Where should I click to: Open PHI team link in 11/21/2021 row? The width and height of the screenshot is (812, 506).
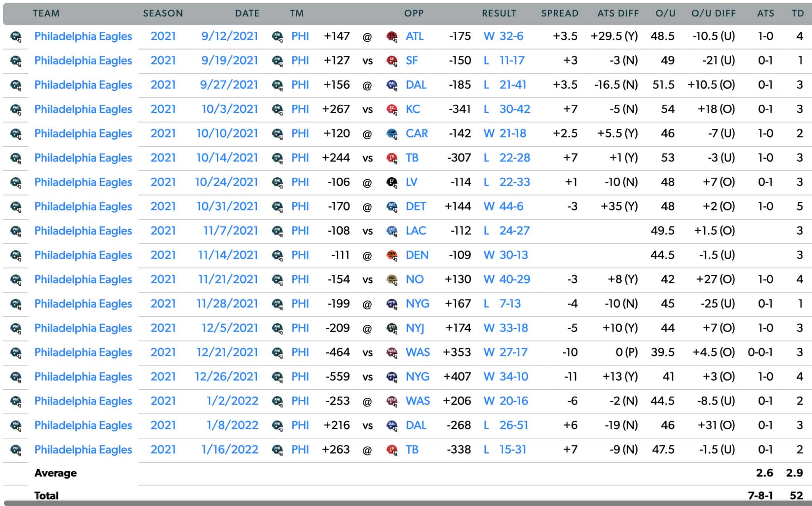(300, 279)
